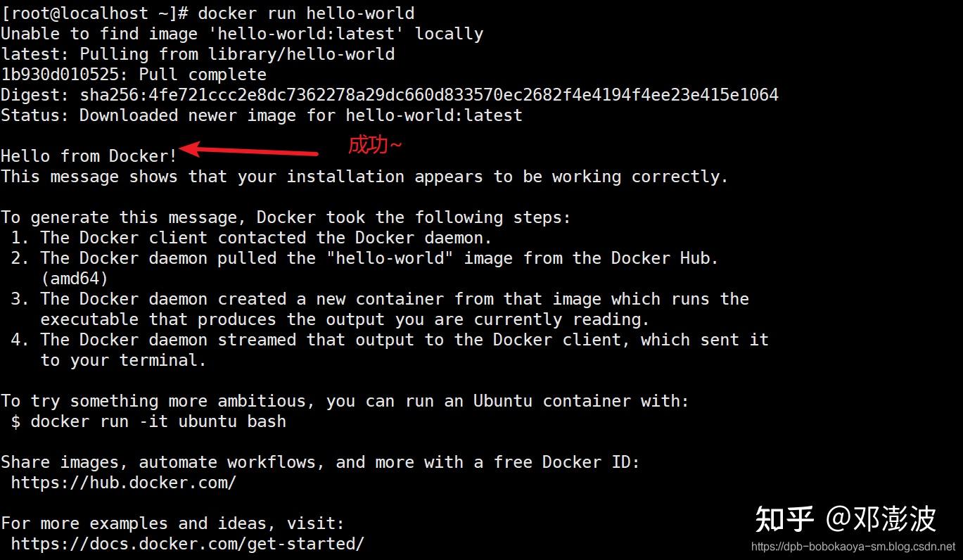Click the 'Status: Downloaded newer image' line
The width and height of the screenshot is (963, 560).
[x=262, y=115]
